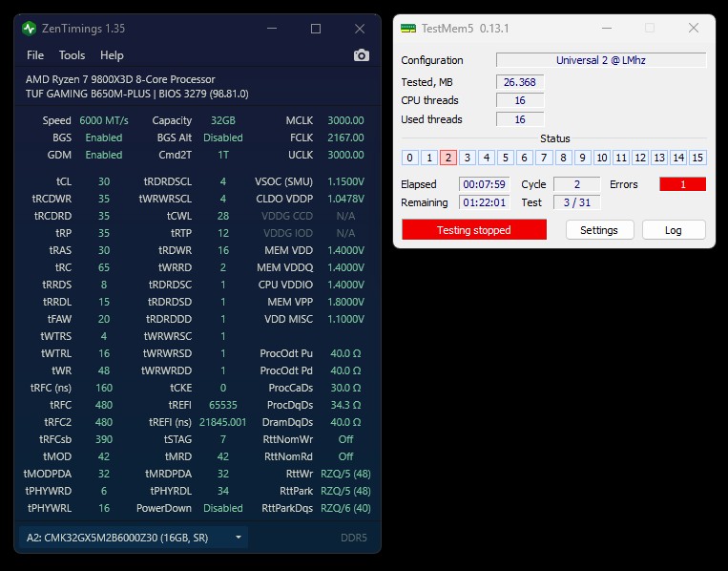This screenshot has width=728, height=571.
Task: Expand the A2 memory module dropdown
Action: click(134, 538)
